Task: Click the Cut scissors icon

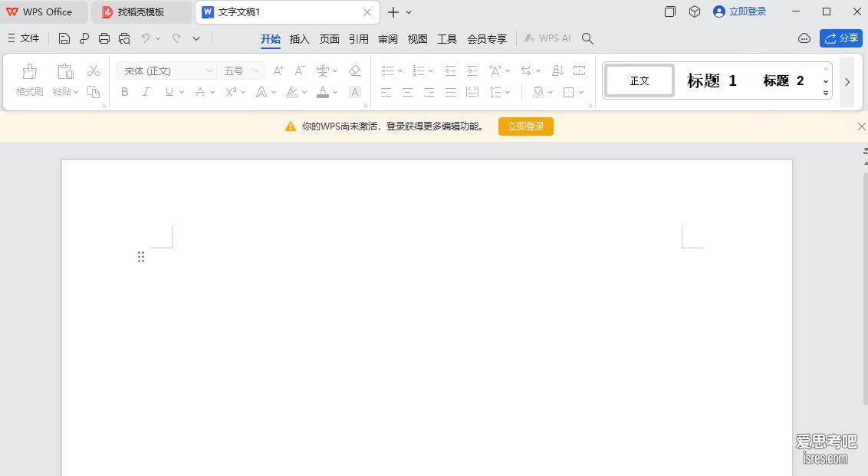Action: (x=94, y=71)
